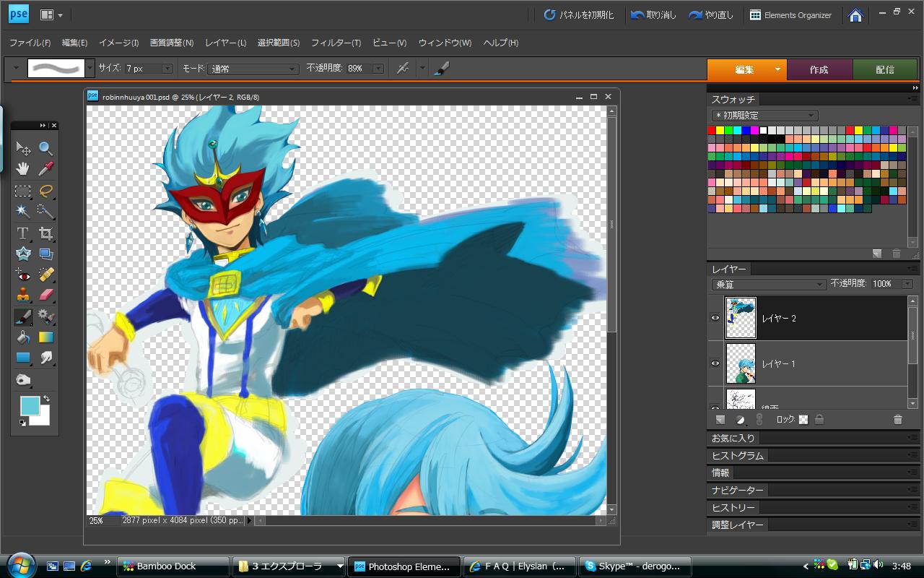Image resolution: width=924 pixels, height=578 pixels.
Task: Select the Smudge finger tool
Action: pyautogui.click(x=45, y=358)
